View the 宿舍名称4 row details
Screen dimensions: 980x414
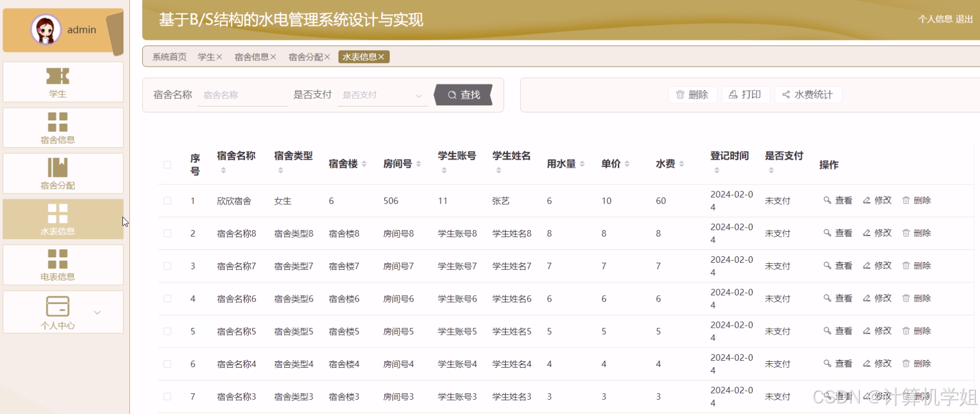pyautogui.click(x=838, y=363)
